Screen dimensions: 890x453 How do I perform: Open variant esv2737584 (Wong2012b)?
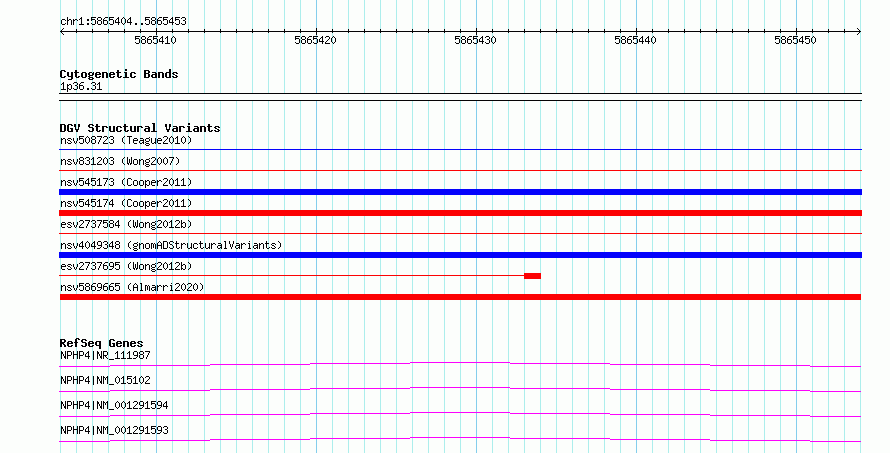[126, 224]
